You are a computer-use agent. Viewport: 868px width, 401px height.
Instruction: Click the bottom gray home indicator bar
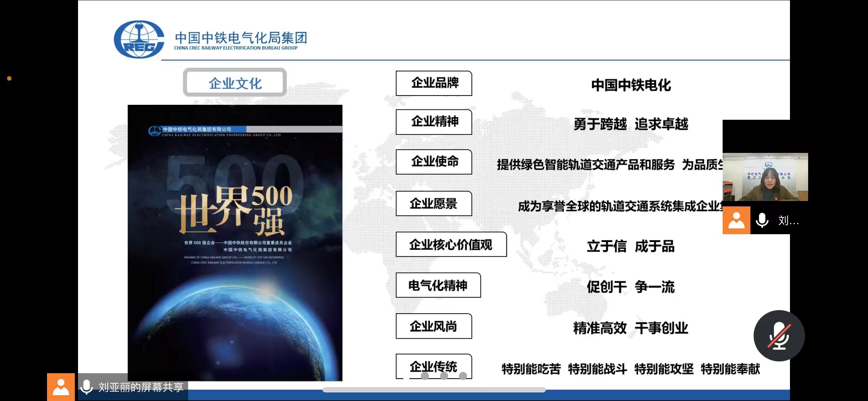(x=434, y=390)
